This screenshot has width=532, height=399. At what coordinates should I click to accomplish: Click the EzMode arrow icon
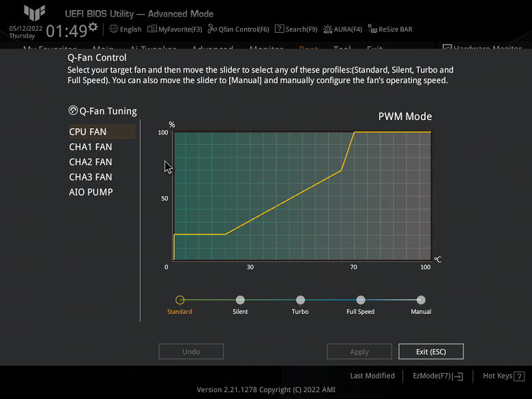pos(458,376)
